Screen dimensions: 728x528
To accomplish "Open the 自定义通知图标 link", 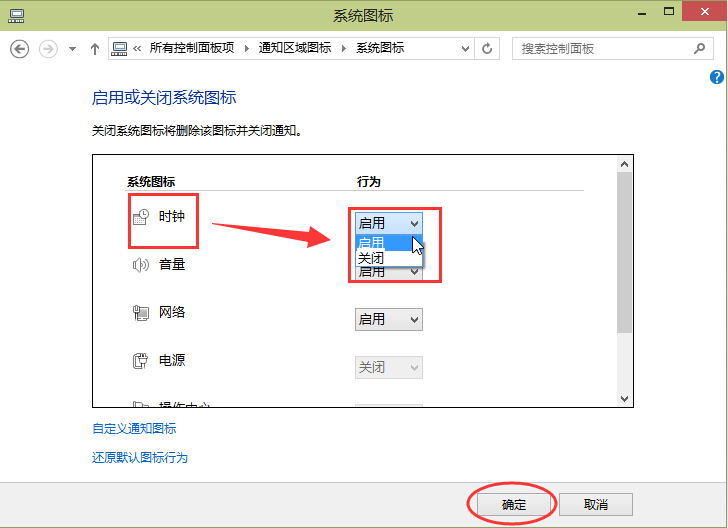I will (x=134, y=428).
